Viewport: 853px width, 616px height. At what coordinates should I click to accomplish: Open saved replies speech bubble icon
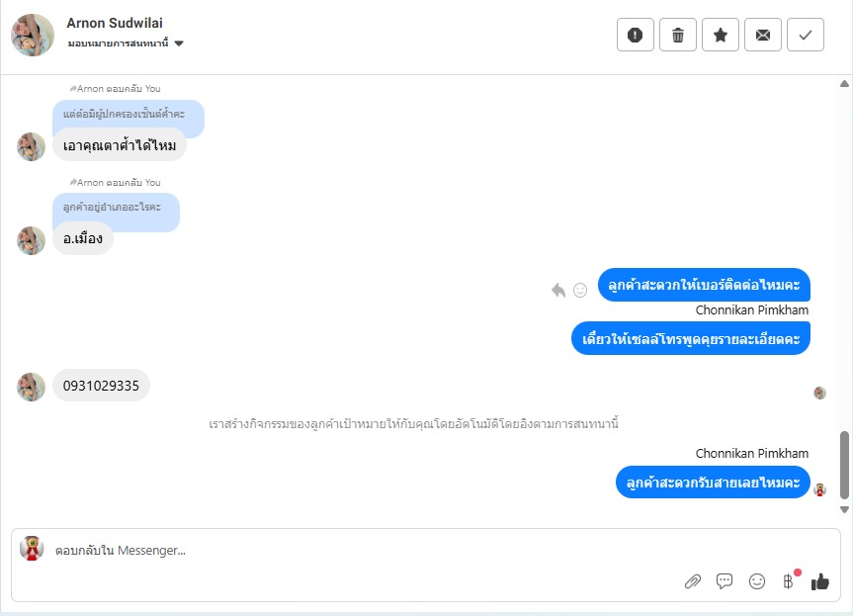pos(725,581)
